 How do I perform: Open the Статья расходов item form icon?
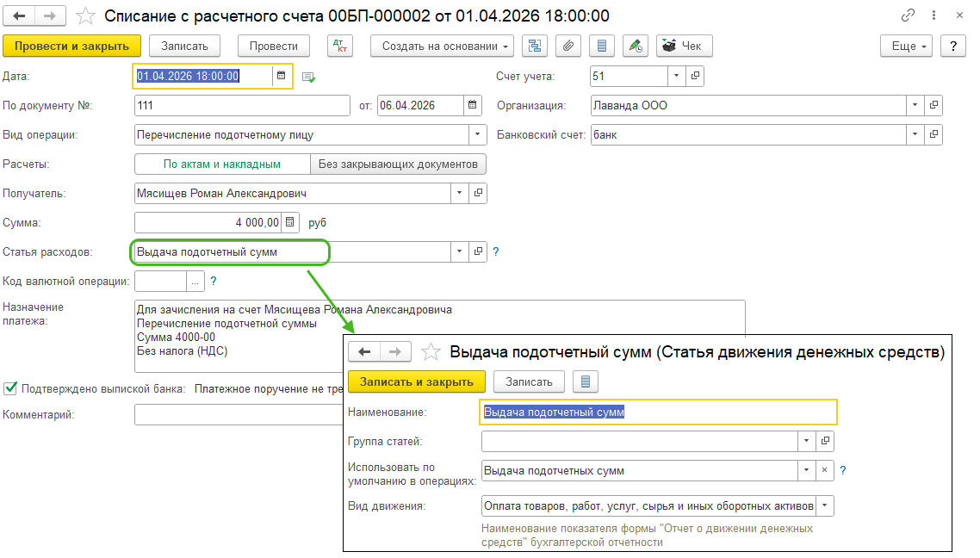[x=478, y=251]
